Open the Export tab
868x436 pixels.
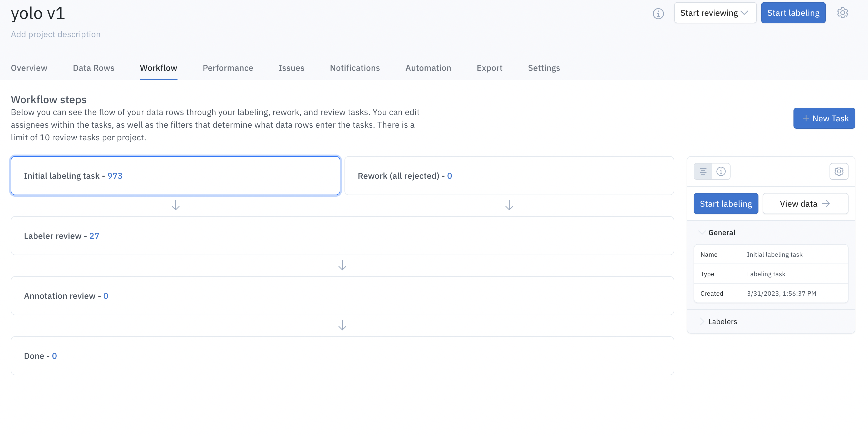pyautogui.click(x=489, y=68)
